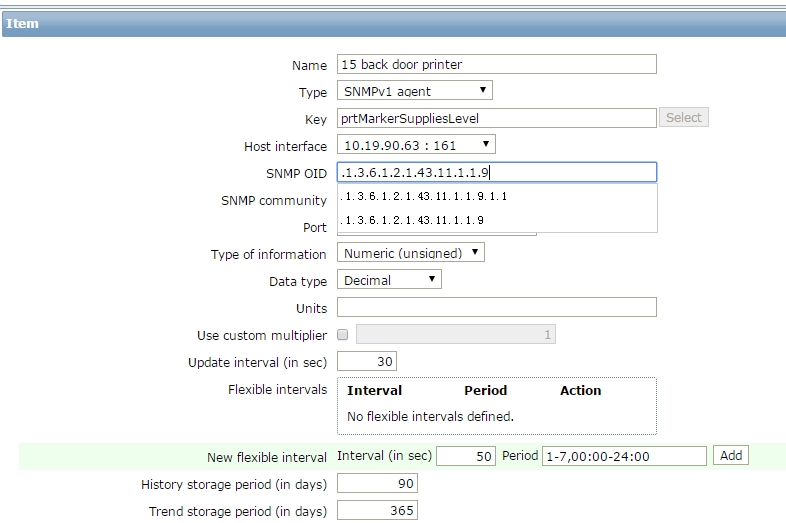
Task: Open the Data type Decimal dropdown
Action: point(389,280)
